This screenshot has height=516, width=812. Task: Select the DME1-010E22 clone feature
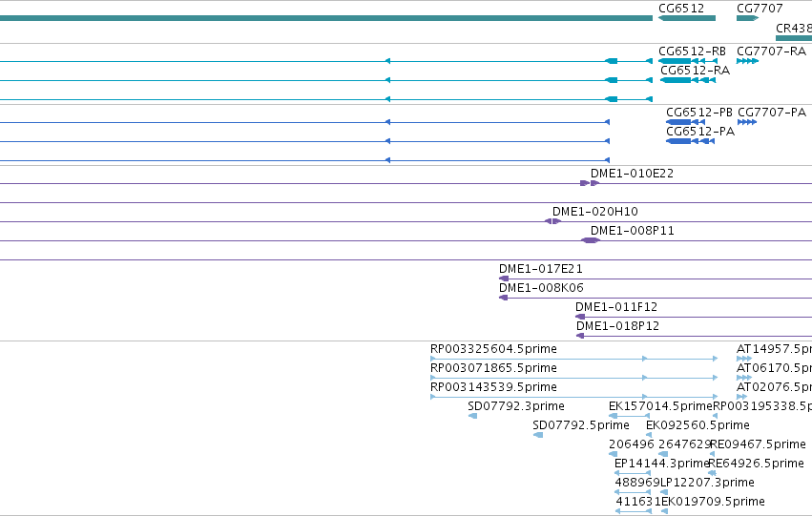pyautogui.click(x=590, y=183)
